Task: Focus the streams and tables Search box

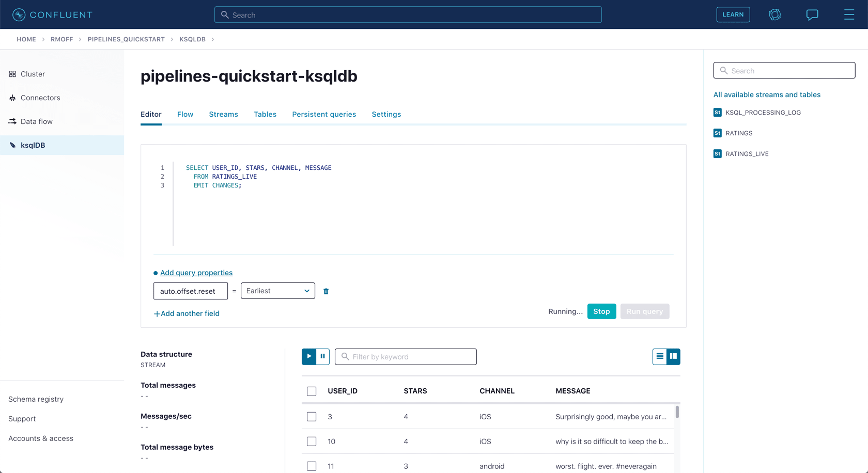Action: coord(784,71)
